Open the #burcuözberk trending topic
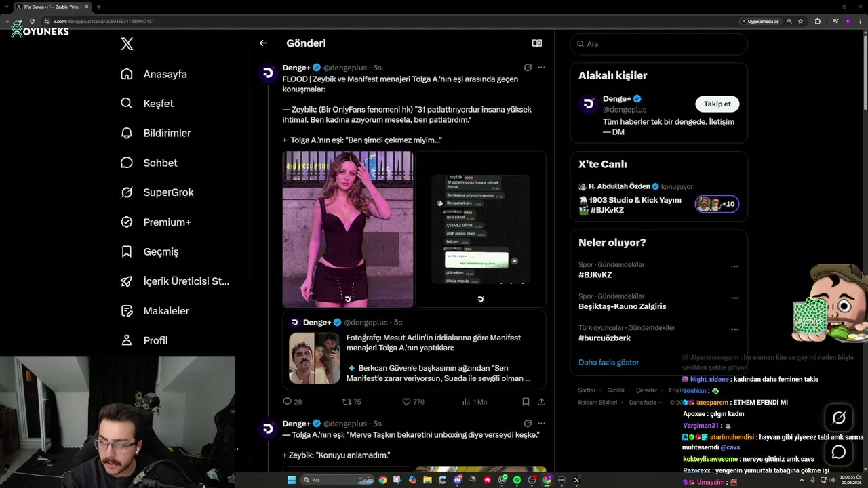Image resolution: width=868 pixels, height=488 pixels. pyautogui.click(x=604, y=338)
